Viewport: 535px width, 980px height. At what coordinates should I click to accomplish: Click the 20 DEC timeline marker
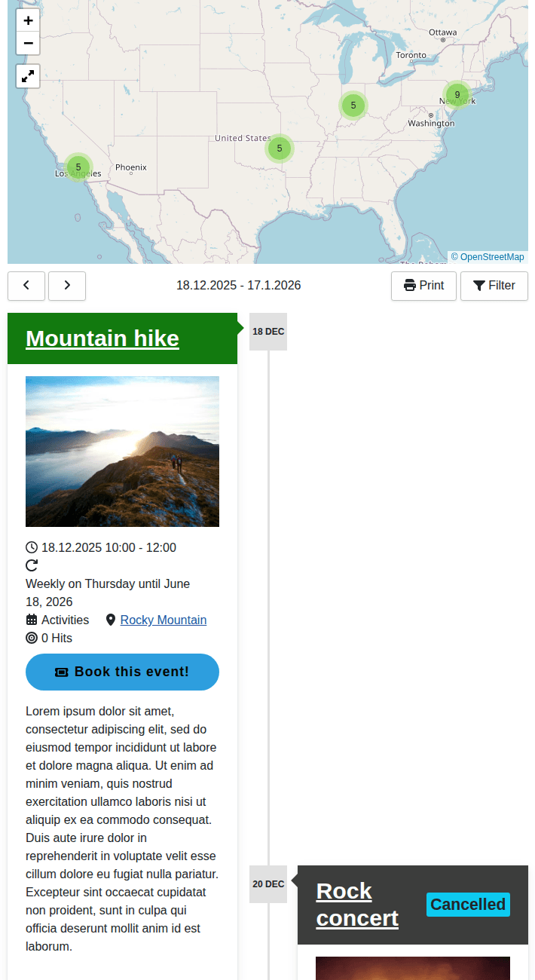click(x=268, y=884)
